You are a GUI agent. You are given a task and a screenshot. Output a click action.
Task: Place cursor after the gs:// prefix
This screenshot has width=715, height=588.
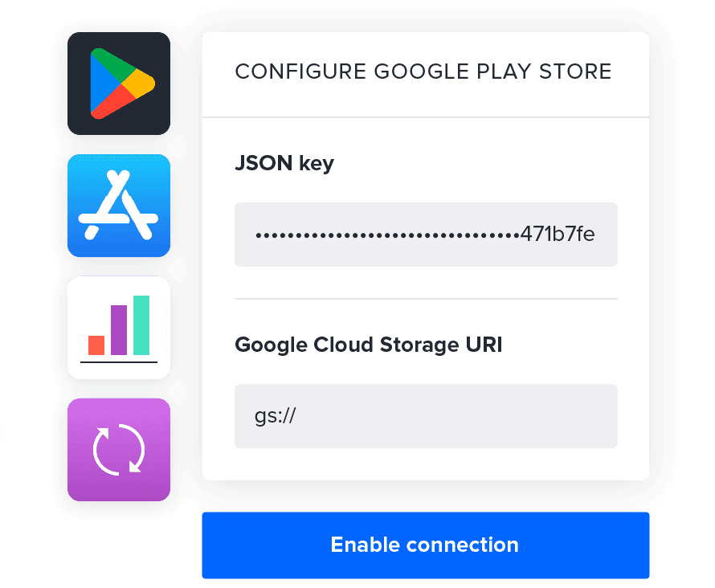click(298, 416)
